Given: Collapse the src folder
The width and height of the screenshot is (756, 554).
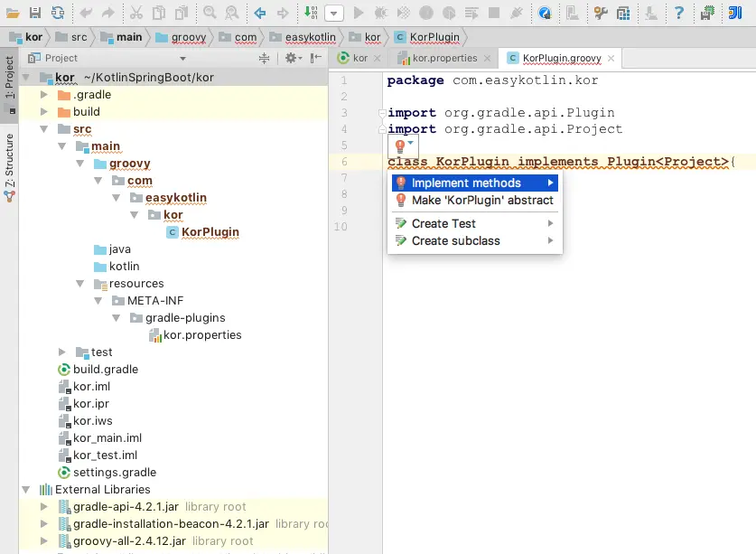Looking at the screenshot, I should click(x=44, y=129).
